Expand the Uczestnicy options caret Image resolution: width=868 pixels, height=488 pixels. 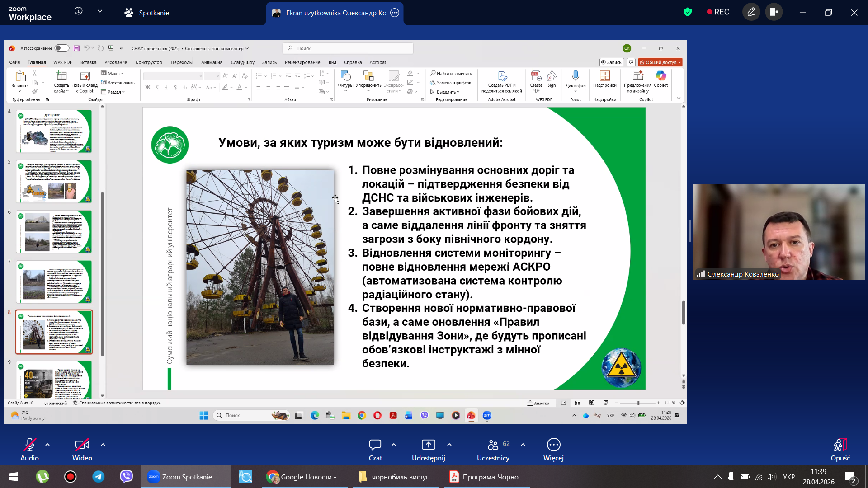point(523,445)
